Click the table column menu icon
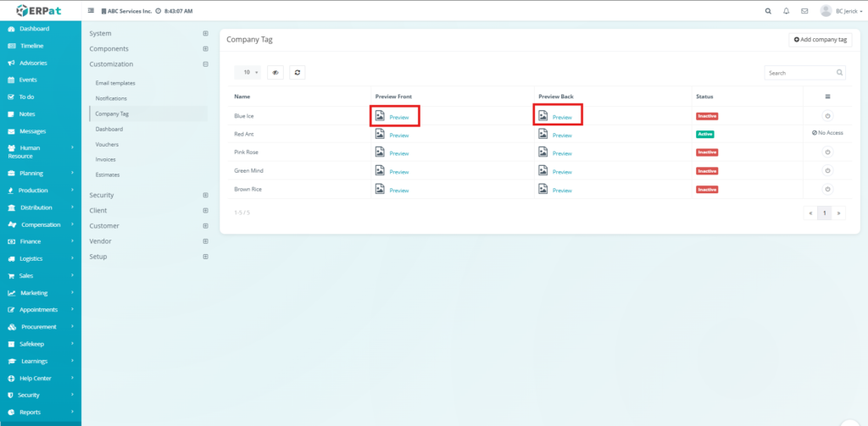 click(x=827, y=97)
